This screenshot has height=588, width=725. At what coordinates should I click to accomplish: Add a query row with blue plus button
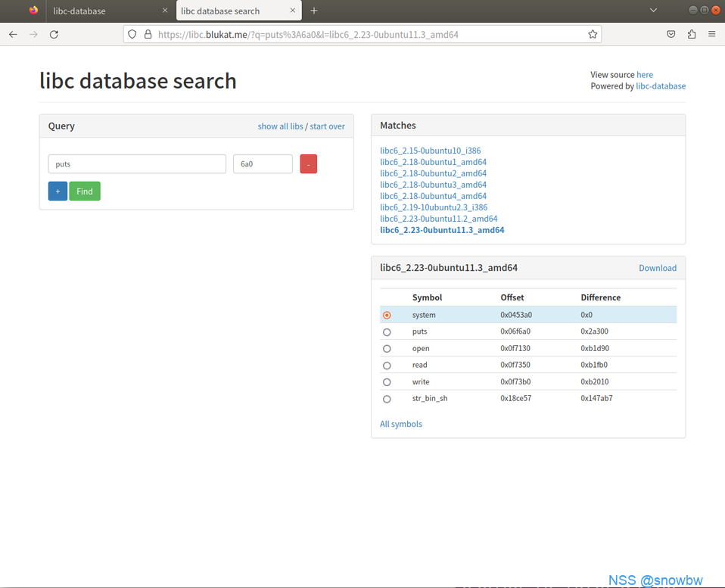pos(58,191)
